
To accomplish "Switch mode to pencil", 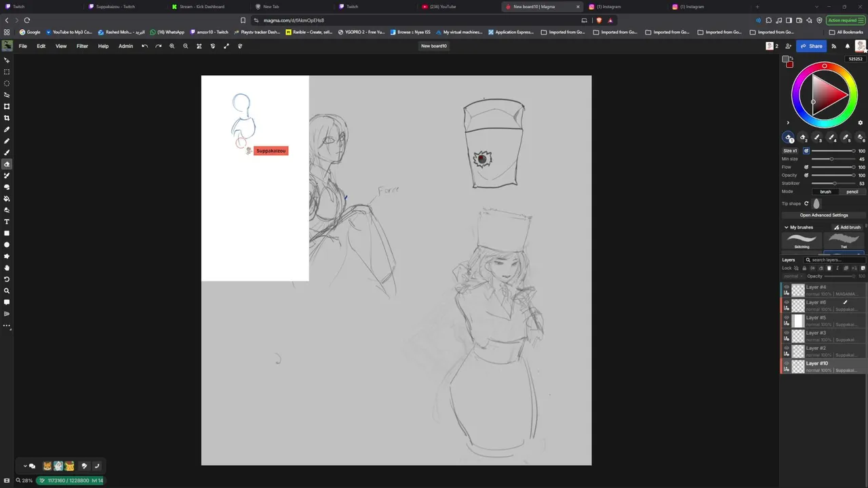I will pyautogui.click(x=852, y=192).
